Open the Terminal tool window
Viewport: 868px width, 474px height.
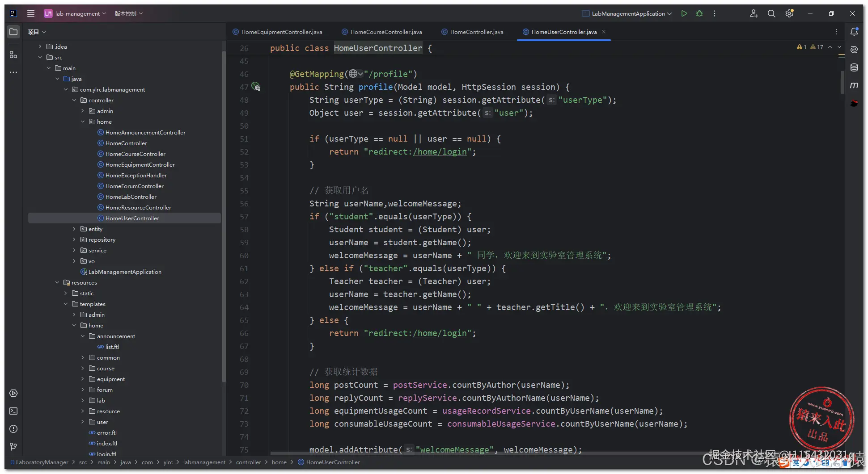13,411
